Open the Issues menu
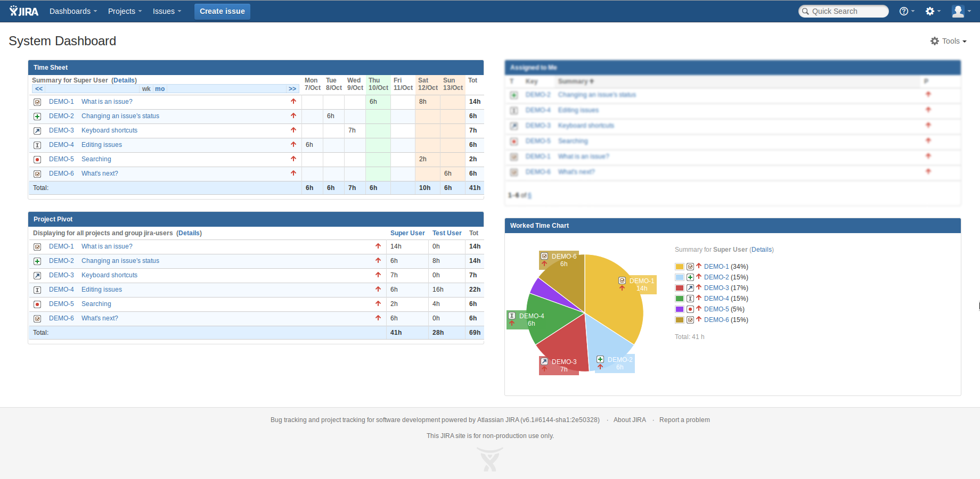The height and width of the screenshot is (479, 980). (x=167, y=11)
